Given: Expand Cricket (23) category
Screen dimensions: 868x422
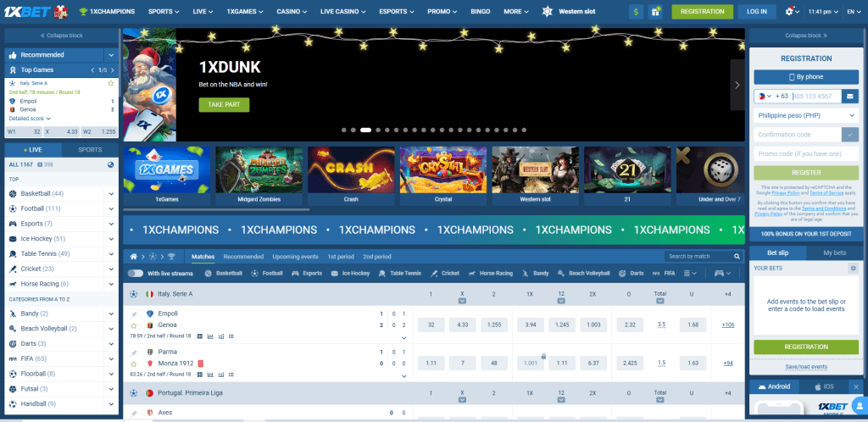Looking at the screenshot, I should [111, 269].
